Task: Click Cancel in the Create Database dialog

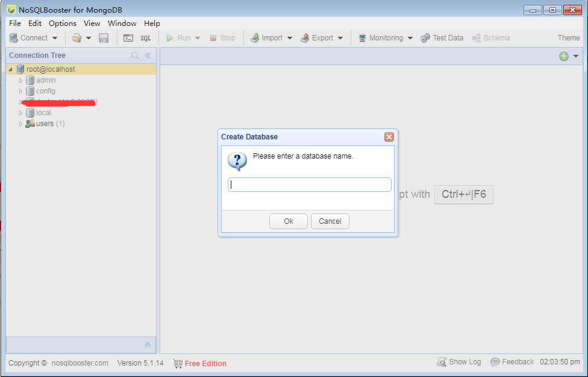Action: click(330, 221)
